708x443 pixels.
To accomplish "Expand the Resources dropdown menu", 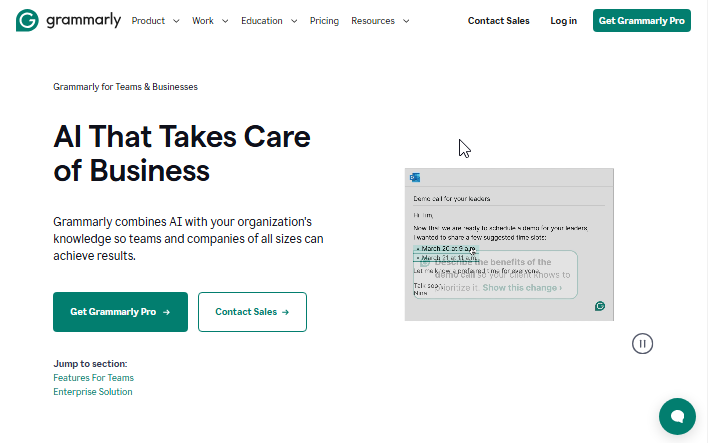I will coord(380,21).
